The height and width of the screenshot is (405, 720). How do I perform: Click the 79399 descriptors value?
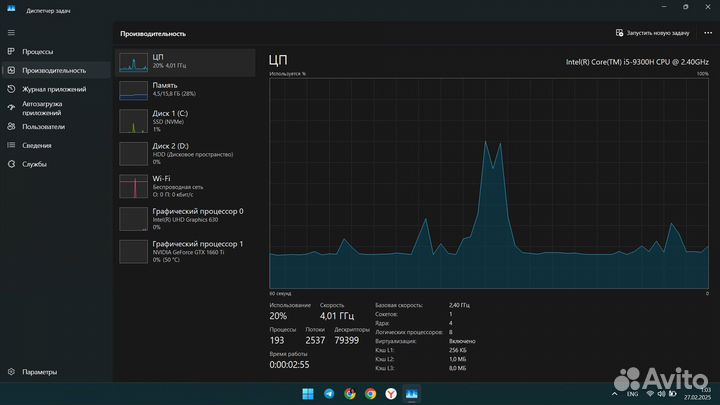[347, 340]
